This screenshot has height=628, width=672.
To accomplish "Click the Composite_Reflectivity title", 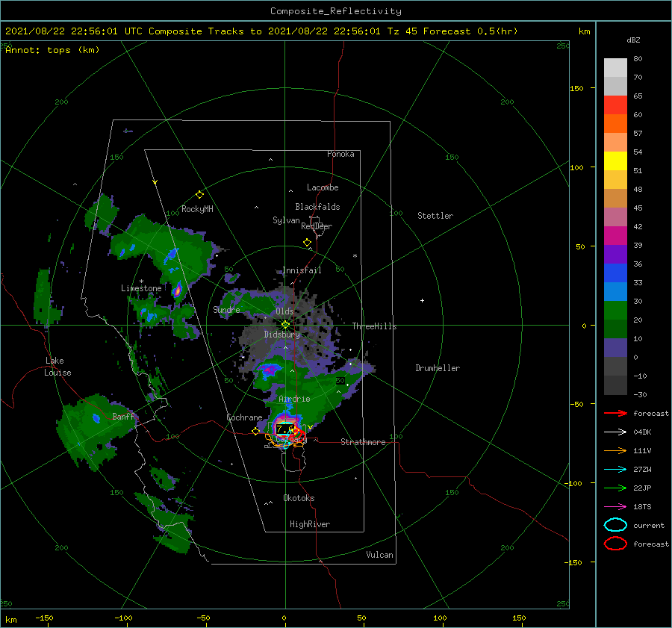I will [336, 11].
